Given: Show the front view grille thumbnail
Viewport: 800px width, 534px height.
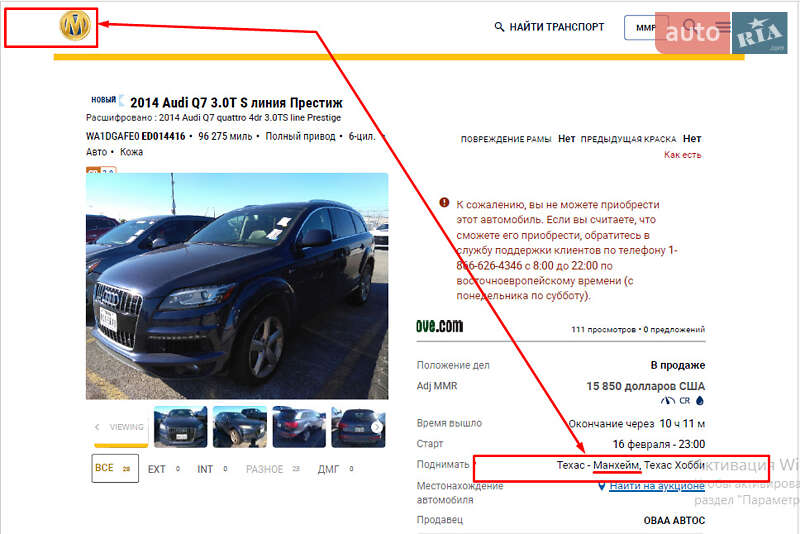Looking at the screenshot, I should (181, 427).
